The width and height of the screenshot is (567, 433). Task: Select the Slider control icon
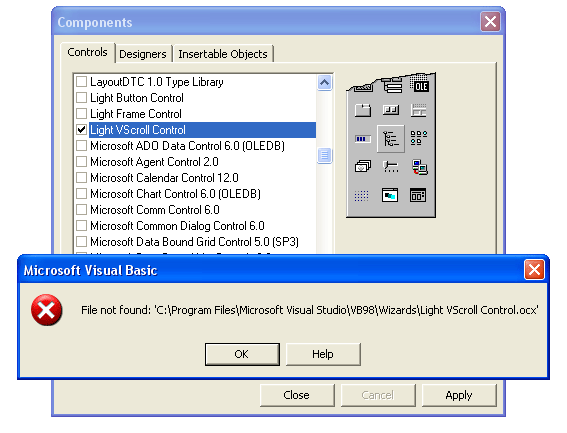(x=391, y=167)
